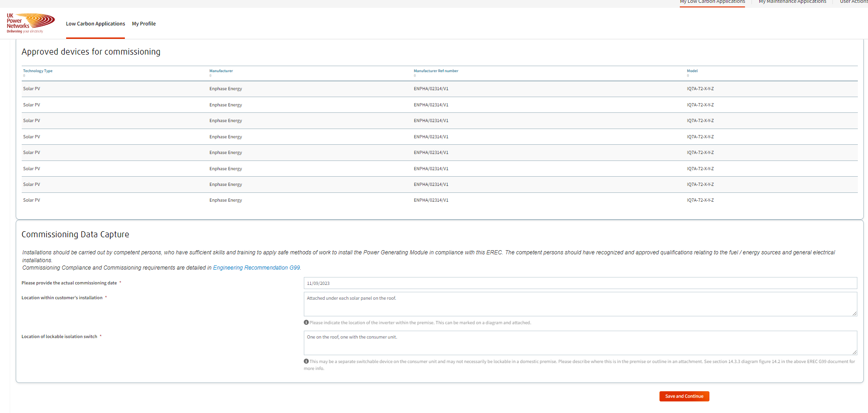Open the Engineering Recommendation G99 link
This screenshot has width=868, height=413.
click(256, 268)
